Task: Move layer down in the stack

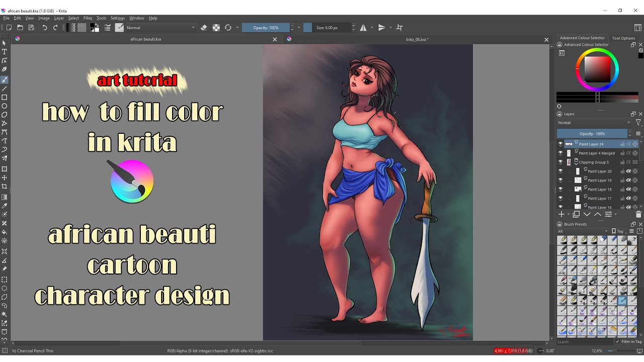Action: 587,214
